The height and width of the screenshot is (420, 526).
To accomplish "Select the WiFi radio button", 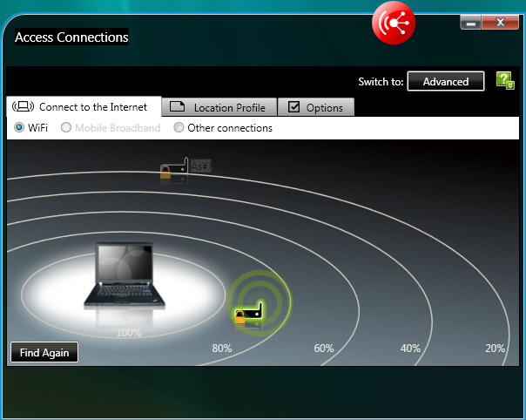I will [19, 127].
